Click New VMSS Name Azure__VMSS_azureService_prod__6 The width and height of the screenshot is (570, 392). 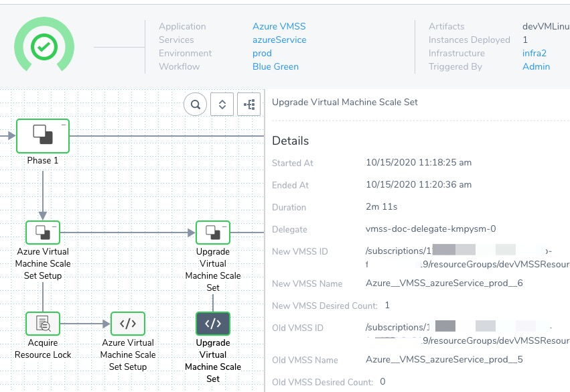pyautogui.click(x=444, y=283)
